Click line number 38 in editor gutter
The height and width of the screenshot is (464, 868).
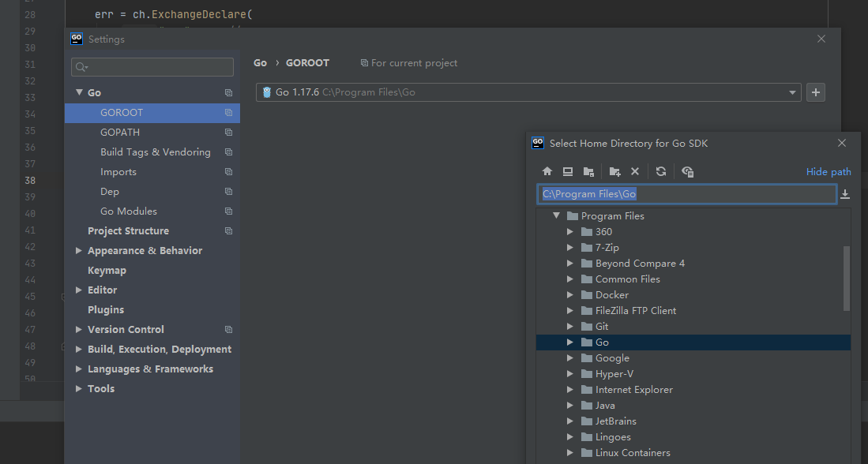click(x=30, y=180)
